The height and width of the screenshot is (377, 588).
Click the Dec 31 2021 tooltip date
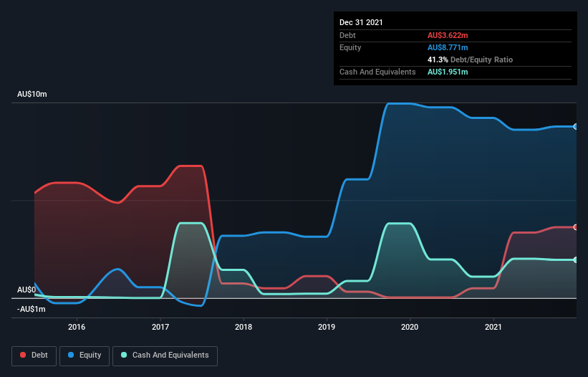point(361,22)
